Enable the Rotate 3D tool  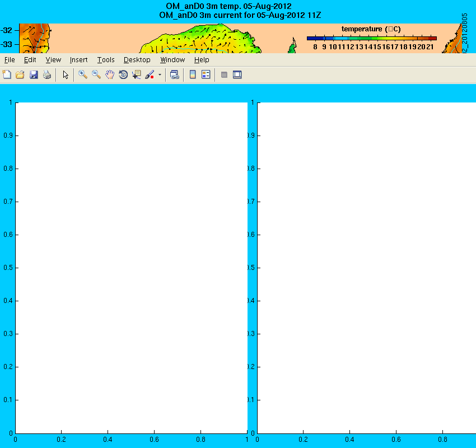(123, 74)
